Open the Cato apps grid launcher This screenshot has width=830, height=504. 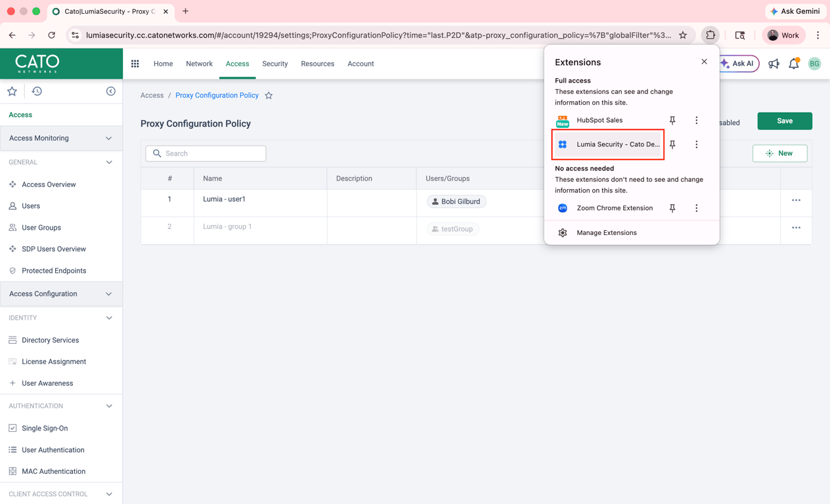click(135, 64)
